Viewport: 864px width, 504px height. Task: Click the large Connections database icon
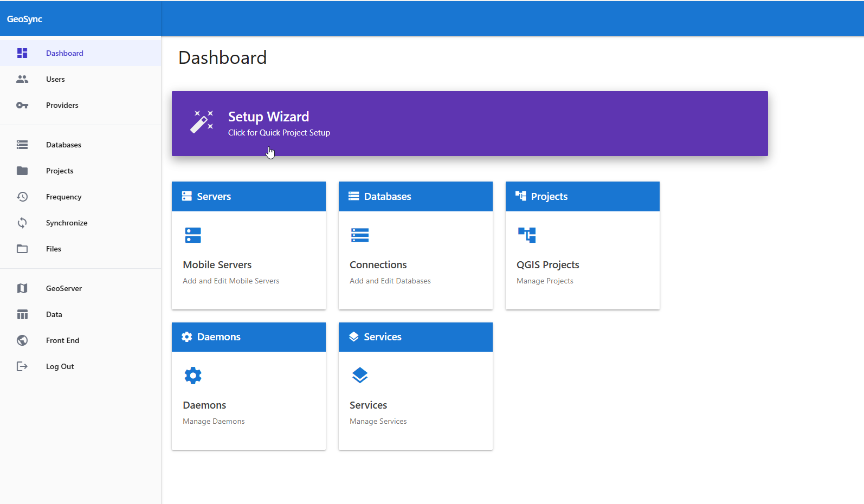(x=360, y=235)
